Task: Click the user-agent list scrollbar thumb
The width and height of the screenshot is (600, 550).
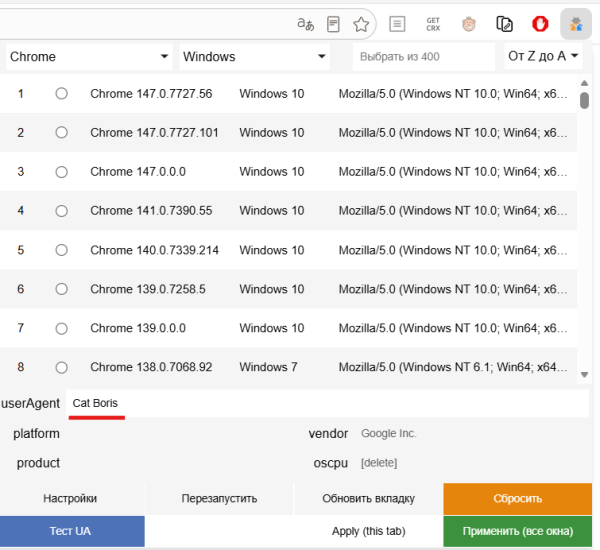Action: click(x=584, y=100)
